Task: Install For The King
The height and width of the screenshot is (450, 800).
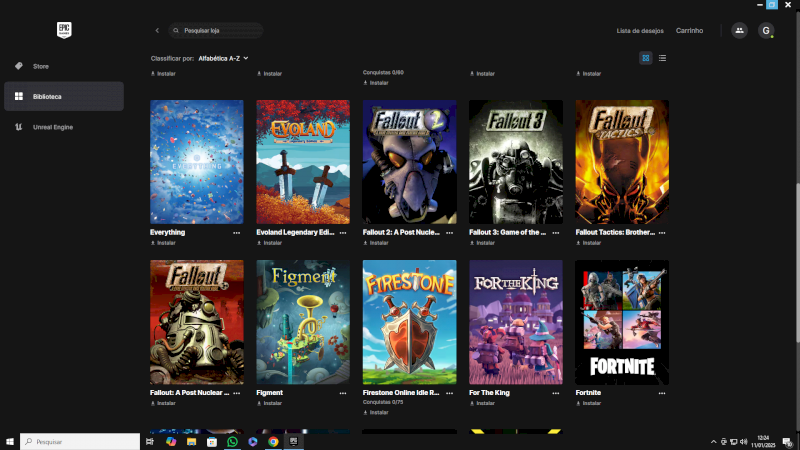Action: [483, 403]
